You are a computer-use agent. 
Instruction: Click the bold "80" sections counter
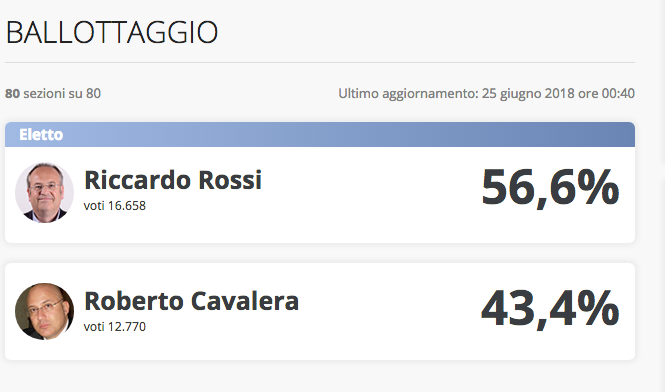12,93
